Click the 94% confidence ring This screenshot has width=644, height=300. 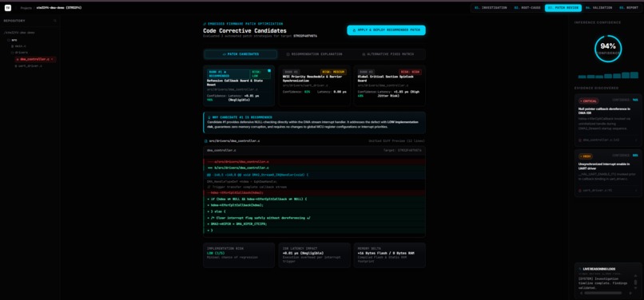[608, 49]
